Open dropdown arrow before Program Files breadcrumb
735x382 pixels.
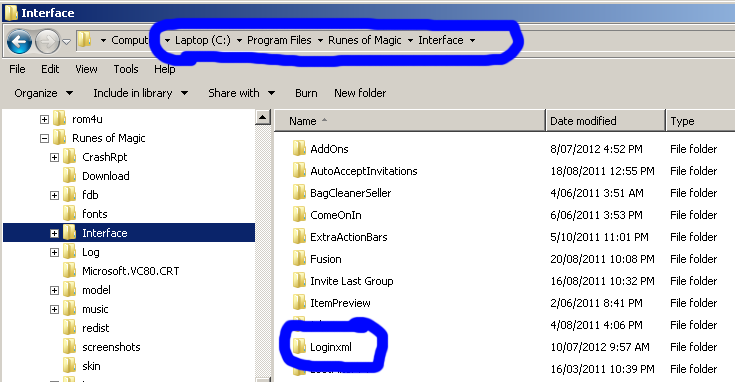239,41
